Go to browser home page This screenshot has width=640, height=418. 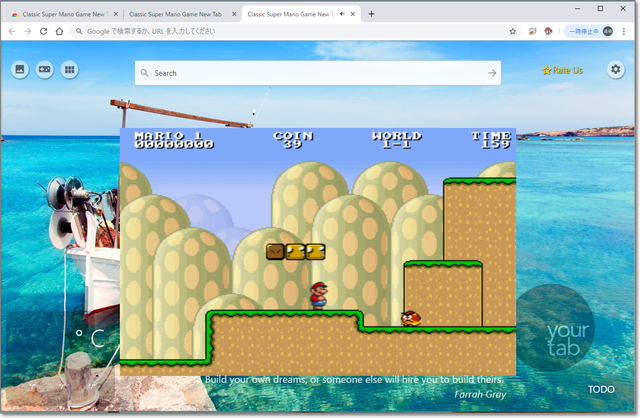coord(60,31)
